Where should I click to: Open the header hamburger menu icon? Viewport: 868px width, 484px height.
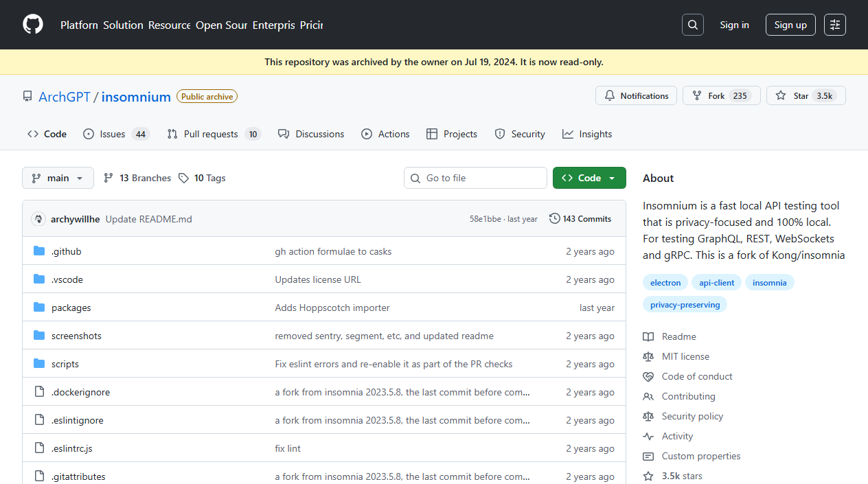tap(835, 25)
